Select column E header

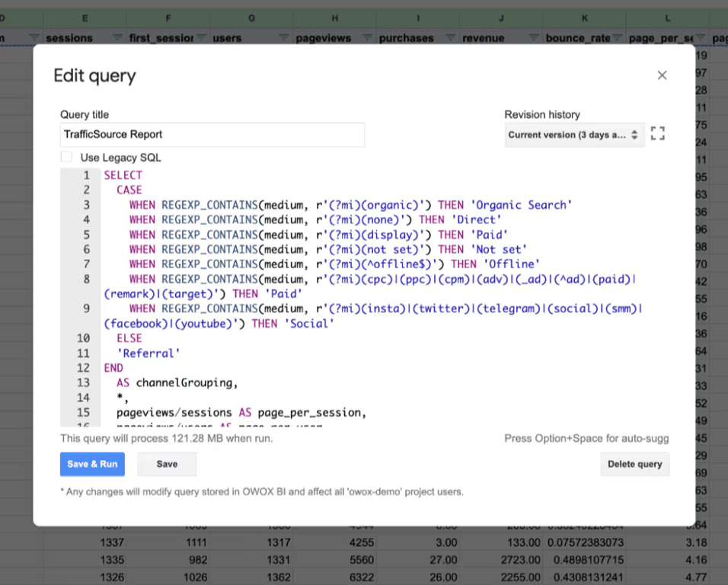point(85,18)
